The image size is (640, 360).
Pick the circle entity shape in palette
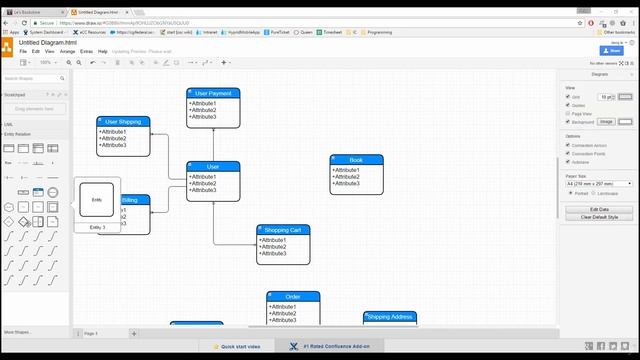[x=53, y=192]
